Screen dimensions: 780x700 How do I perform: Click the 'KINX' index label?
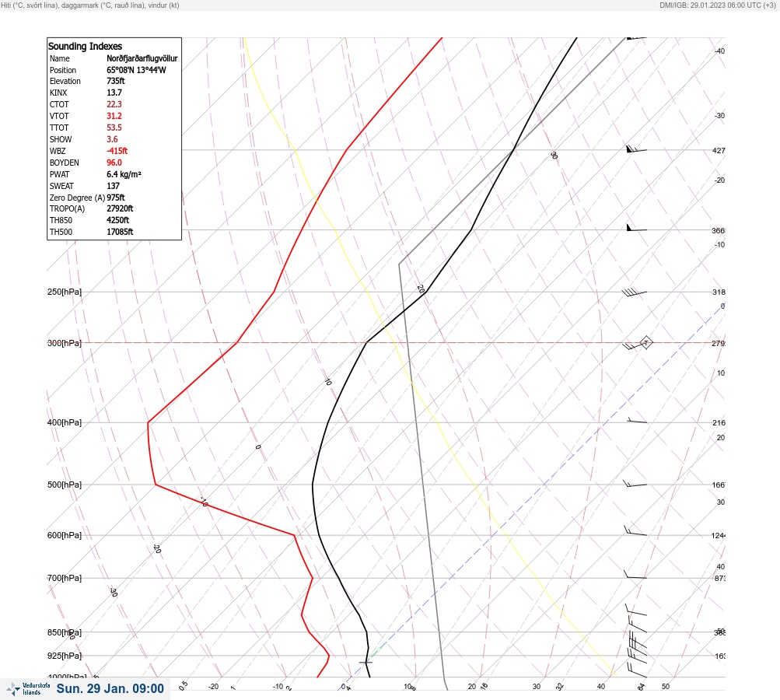(x=58, y=93)
